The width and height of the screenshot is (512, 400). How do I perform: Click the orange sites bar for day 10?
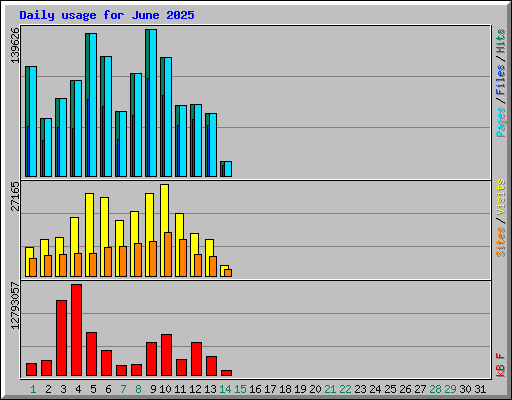(168, 254)
